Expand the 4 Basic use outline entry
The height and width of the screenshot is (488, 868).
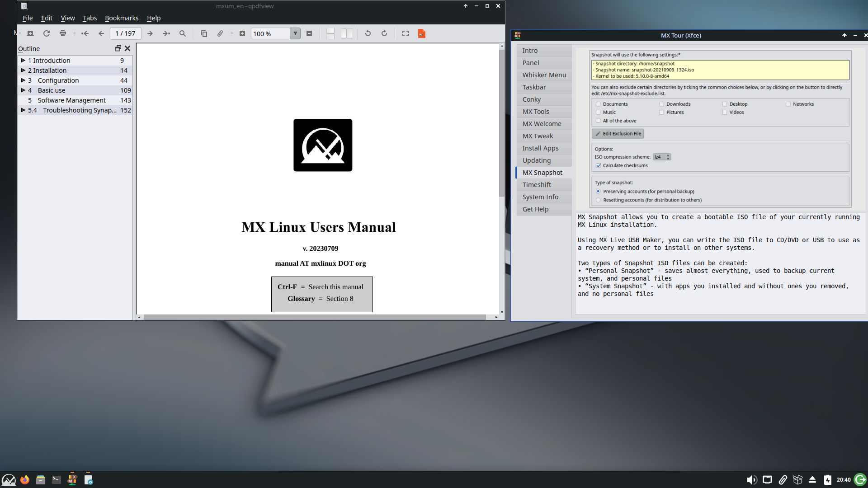point(23,90)
